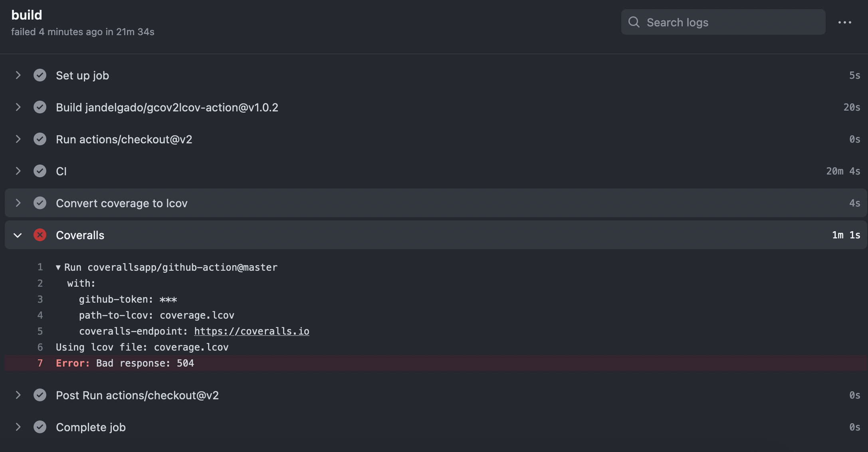Click log line number 1
The height and width of the screenshot is (452, 868).
(x=40, y=267)
